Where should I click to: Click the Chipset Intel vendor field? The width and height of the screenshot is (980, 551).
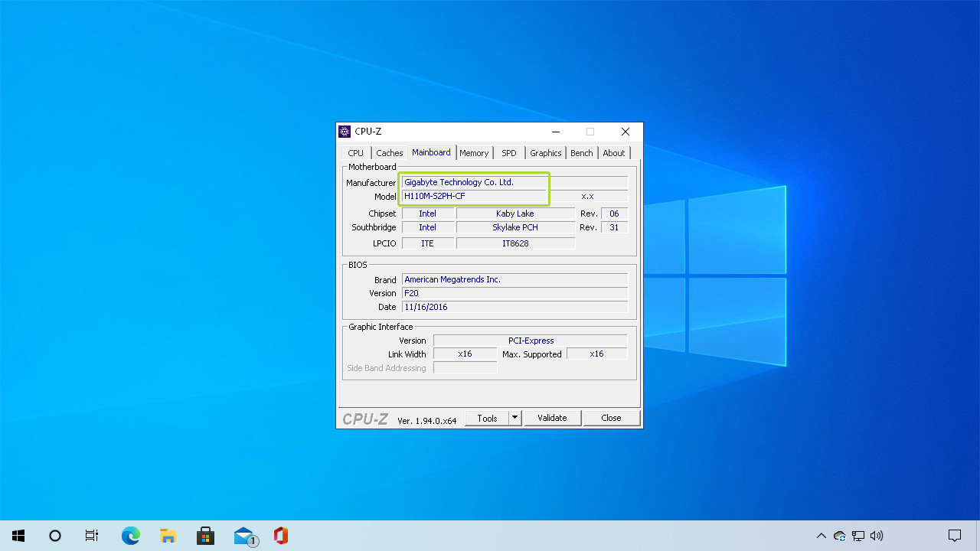click(428, 214)
